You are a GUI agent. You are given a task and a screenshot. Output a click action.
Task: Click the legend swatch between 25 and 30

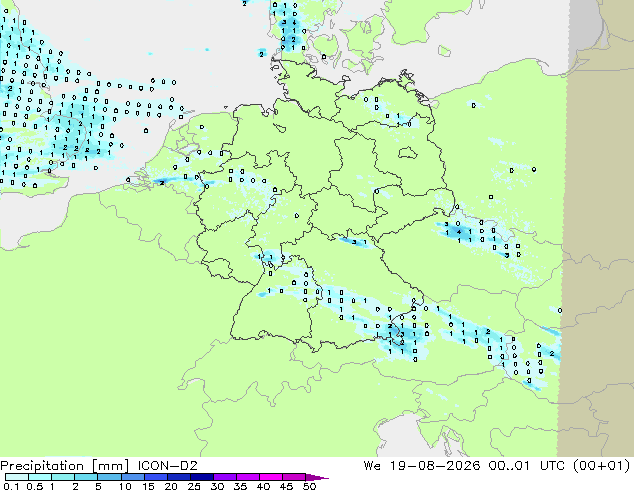(202, 477)
